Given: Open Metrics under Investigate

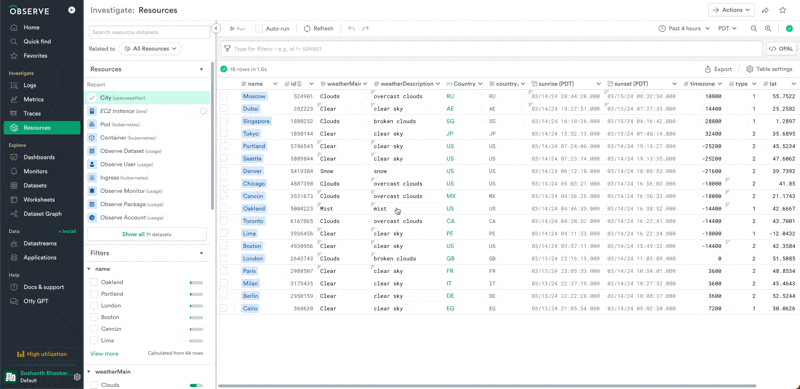Looking at the screenshot, I should coord(33,100).
